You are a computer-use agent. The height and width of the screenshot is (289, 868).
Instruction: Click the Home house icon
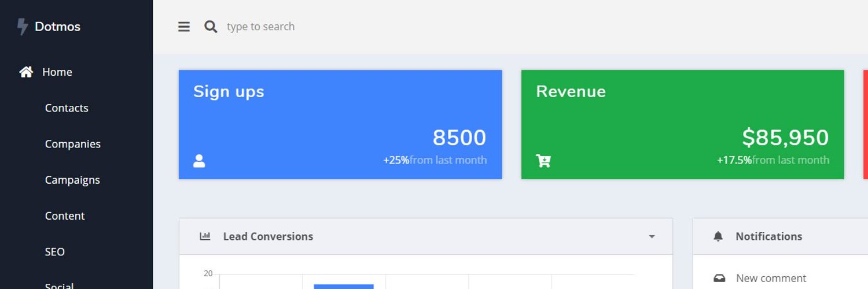coord(26,72)
